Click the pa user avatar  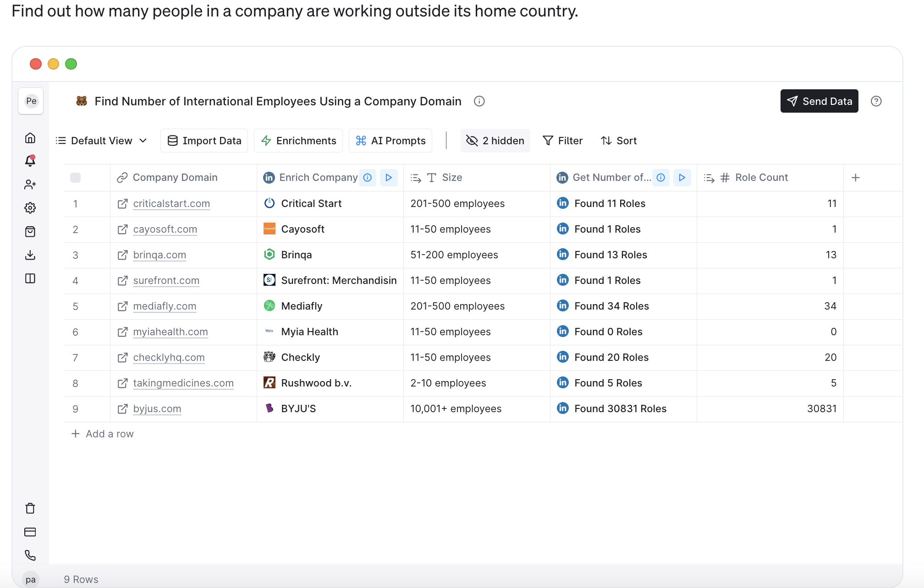[x=31, y=579]
